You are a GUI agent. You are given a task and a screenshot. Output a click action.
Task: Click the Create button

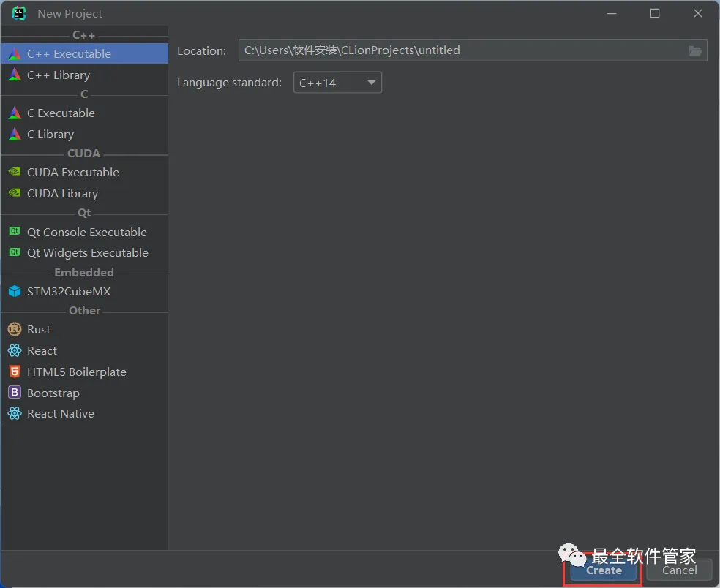pos(604,570)
